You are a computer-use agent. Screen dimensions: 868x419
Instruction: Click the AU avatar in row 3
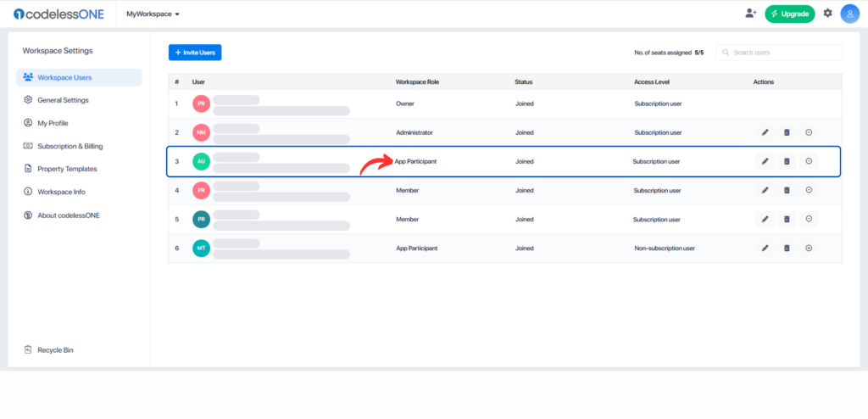pos(201,161)
